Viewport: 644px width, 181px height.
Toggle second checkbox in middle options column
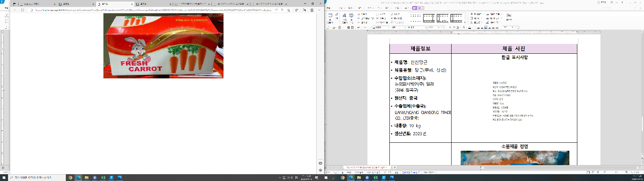click(x=378, y=18)
